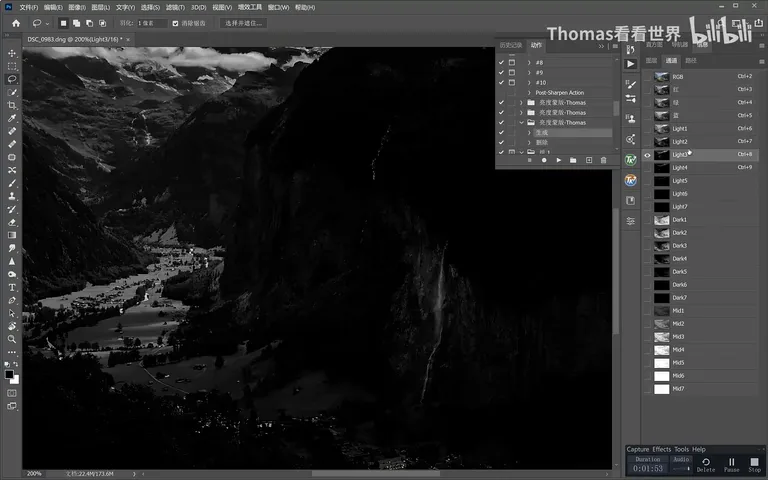The image size is (768, 480).
Task: Open the 图像(I) menu
Action: pos(77,7)
